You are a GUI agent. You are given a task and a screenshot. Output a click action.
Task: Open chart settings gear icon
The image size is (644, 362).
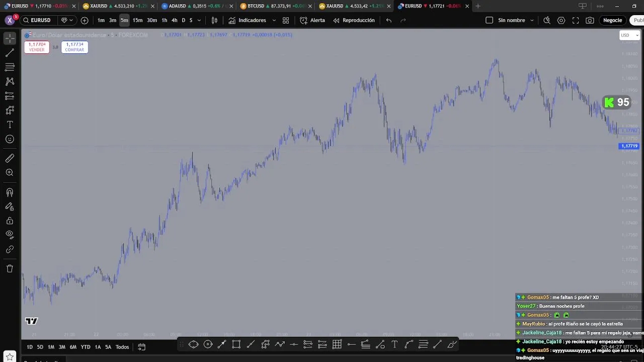(x=561, y=20)
